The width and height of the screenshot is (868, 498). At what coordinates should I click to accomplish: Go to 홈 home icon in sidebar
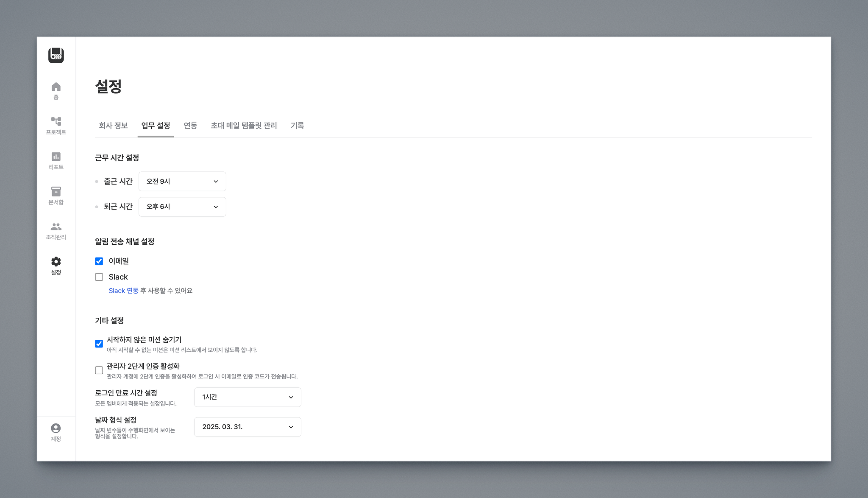[x=56, y=87]
